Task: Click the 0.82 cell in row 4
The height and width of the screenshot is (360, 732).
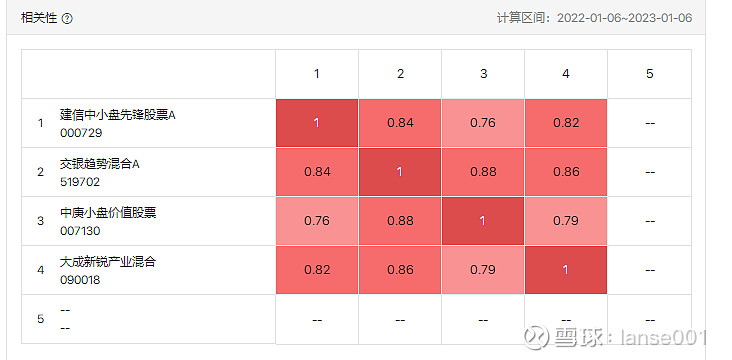Action: click(x=317, y=270)
